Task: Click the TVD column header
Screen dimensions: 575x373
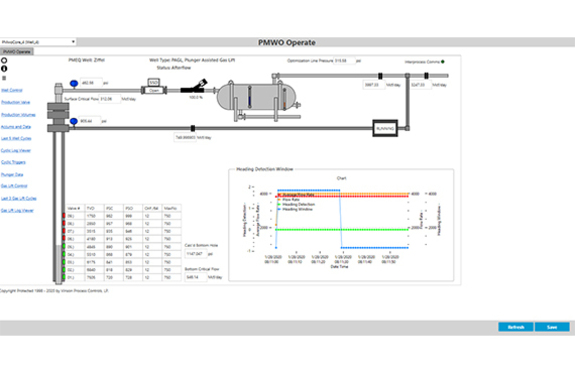Action: pyautogui.click(x=95, y=208)
